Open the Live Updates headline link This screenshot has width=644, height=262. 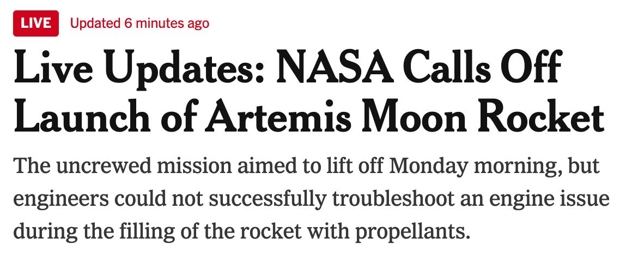pyautogui.click(x=308, y=94)
